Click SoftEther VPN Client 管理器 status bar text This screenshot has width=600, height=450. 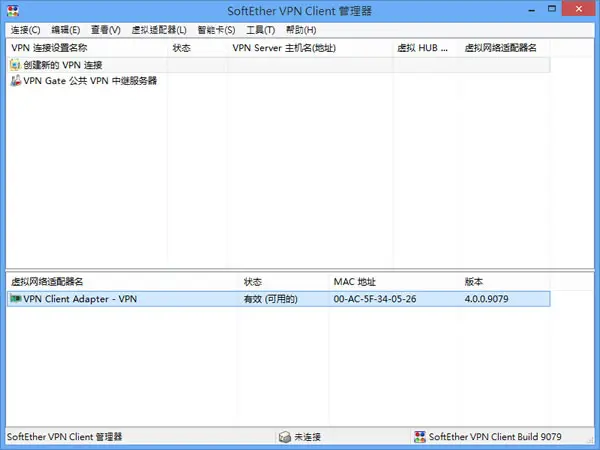click(64, 437)
